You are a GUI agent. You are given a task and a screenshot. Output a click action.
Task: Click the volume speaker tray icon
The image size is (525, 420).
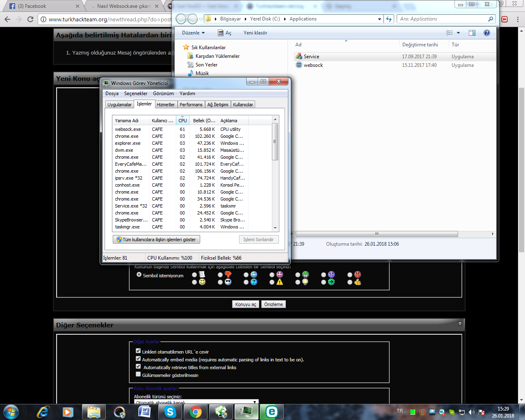pyautogui.click(x=472, y=412)
